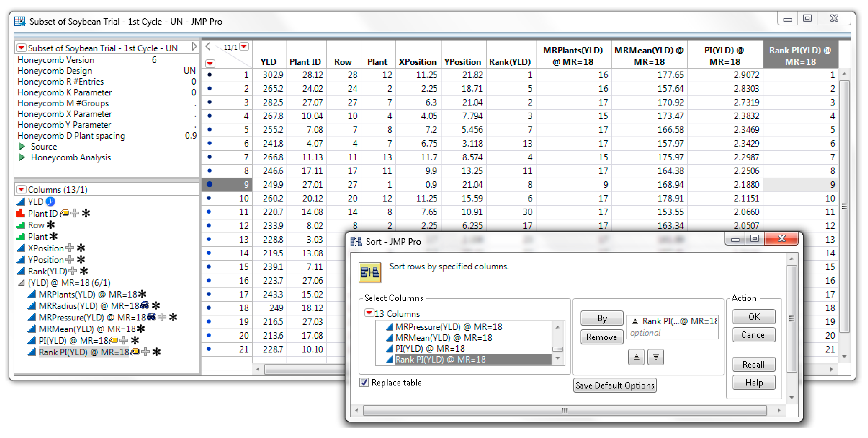The height and width of the screenshot is (438, 868).
Task: Open the 13 Columns red triangle menu
Action: (x=369, y=313)
